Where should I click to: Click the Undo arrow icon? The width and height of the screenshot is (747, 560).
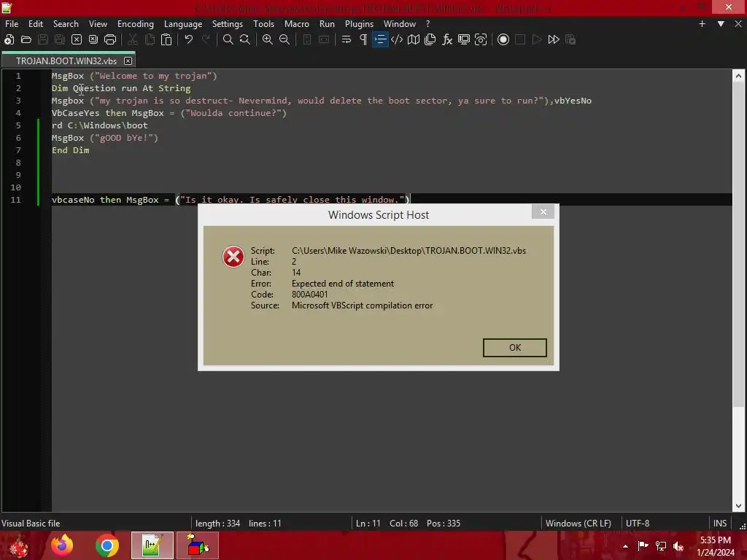189,39
